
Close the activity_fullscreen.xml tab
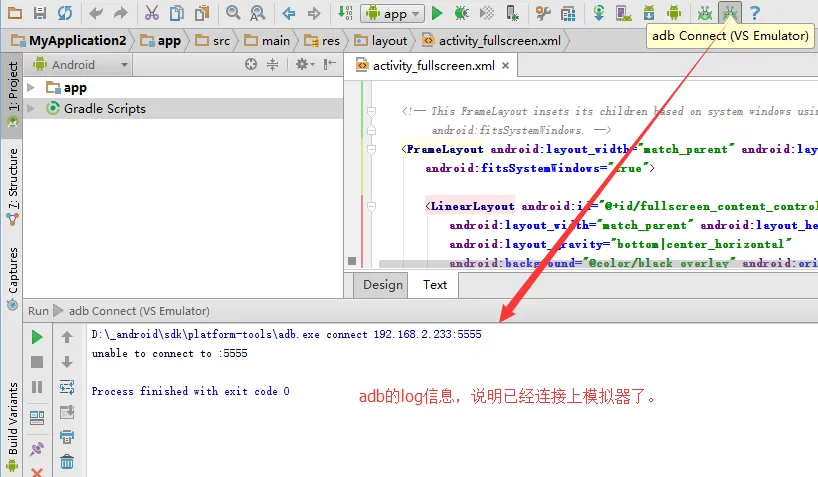point(505,66)
